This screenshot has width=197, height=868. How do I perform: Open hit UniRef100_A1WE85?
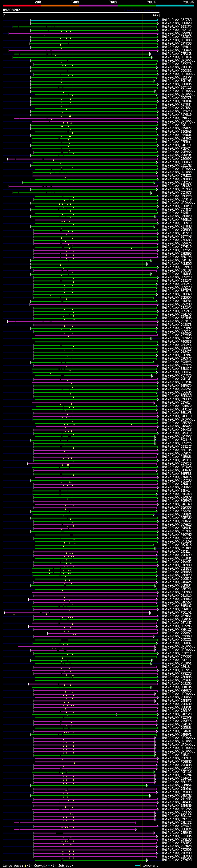coord(177,67)
